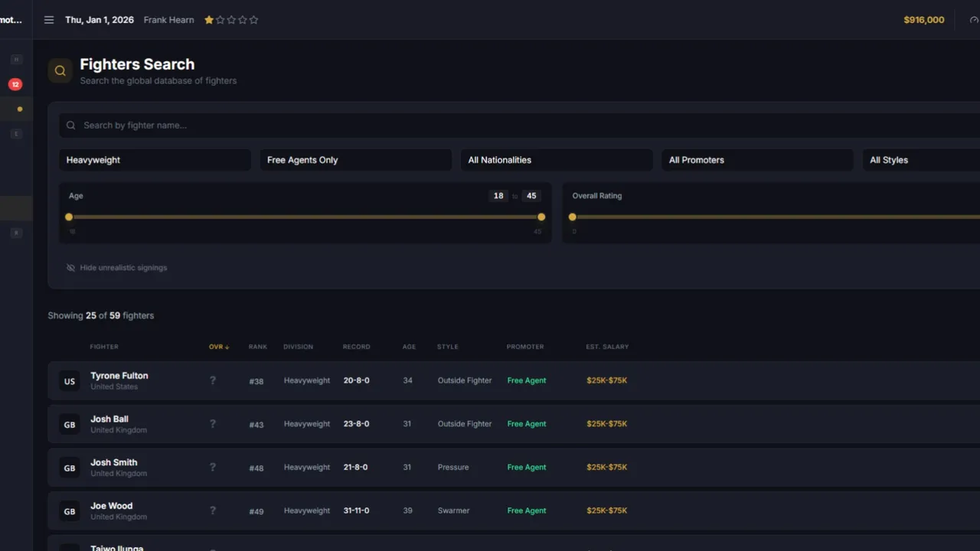Focus the Search by fighter name field
Screen dimensions: 980x551
(519, 126)
